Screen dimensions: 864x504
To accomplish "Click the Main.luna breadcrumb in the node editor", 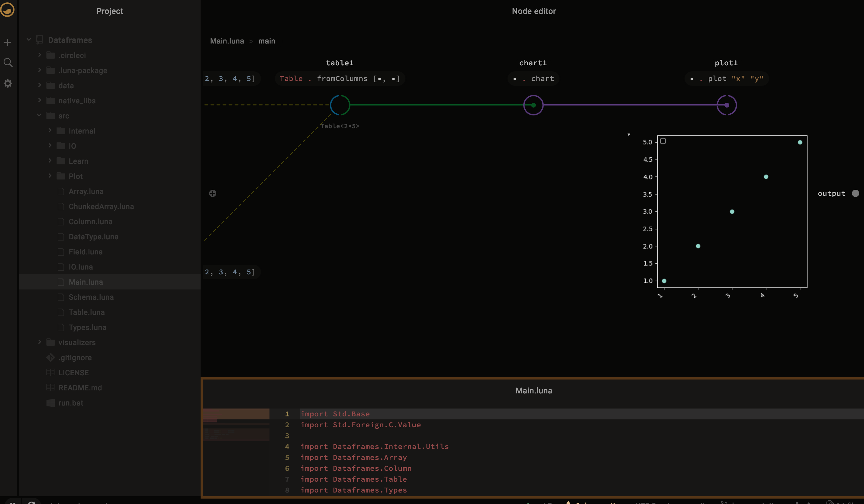I will (227, 41).
